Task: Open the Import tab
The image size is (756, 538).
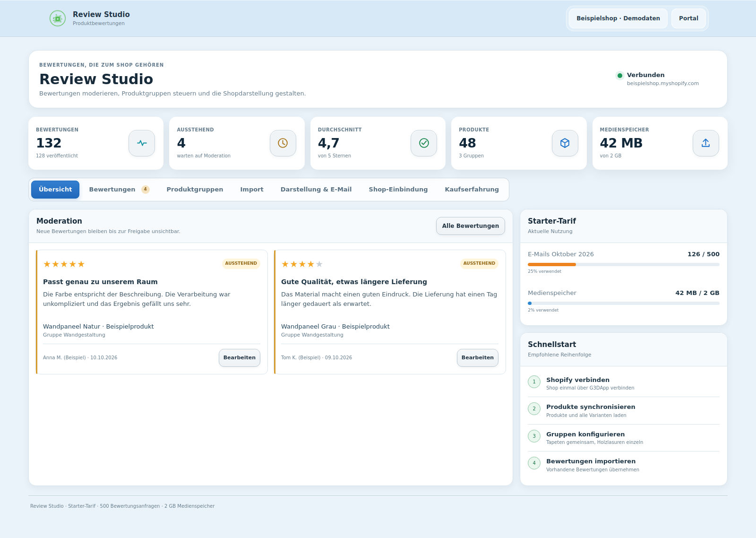Action: pyautogui.click(x=252, y=190)
